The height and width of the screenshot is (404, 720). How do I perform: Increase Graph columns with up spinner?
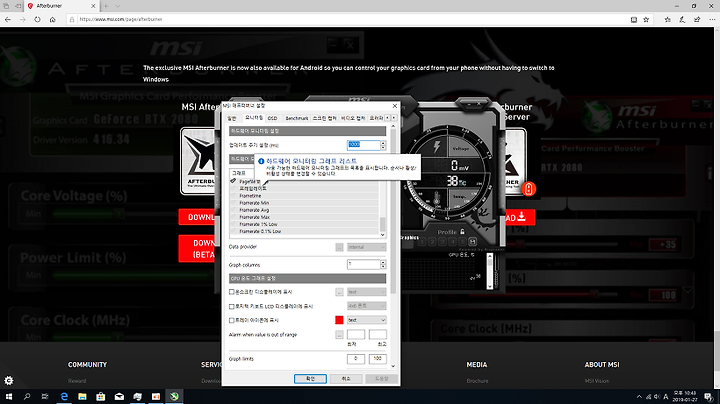(383, 262)
